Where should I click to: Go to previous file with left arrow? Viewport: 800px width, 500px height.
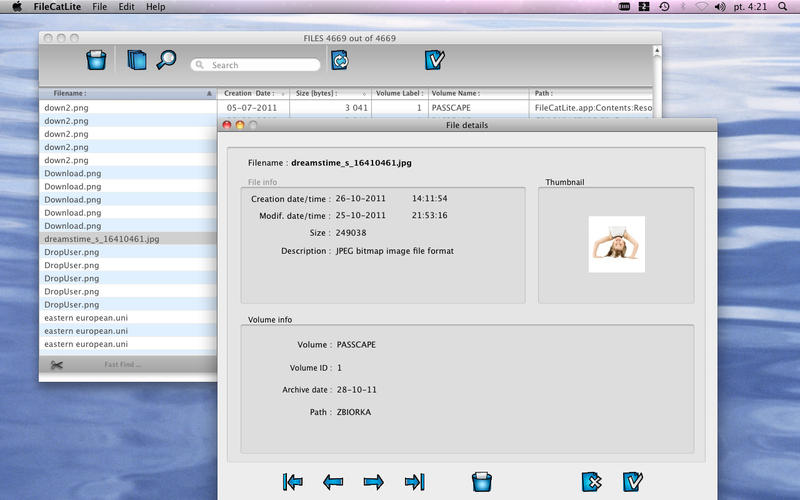[333, 482]
